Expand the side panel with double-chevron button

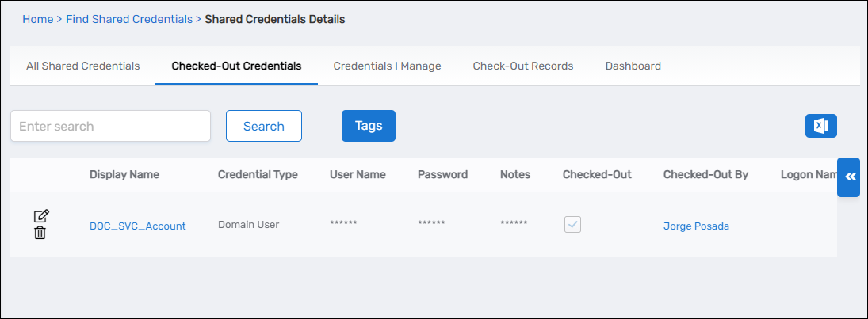(848, 177)
